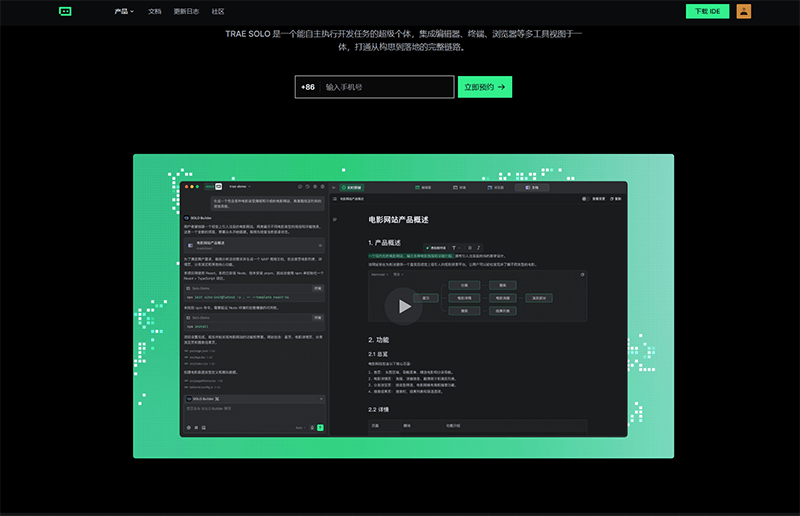Click the TRAE logo in the header
This screenshot has height=516, width=800.
click(x=66, y=11)
